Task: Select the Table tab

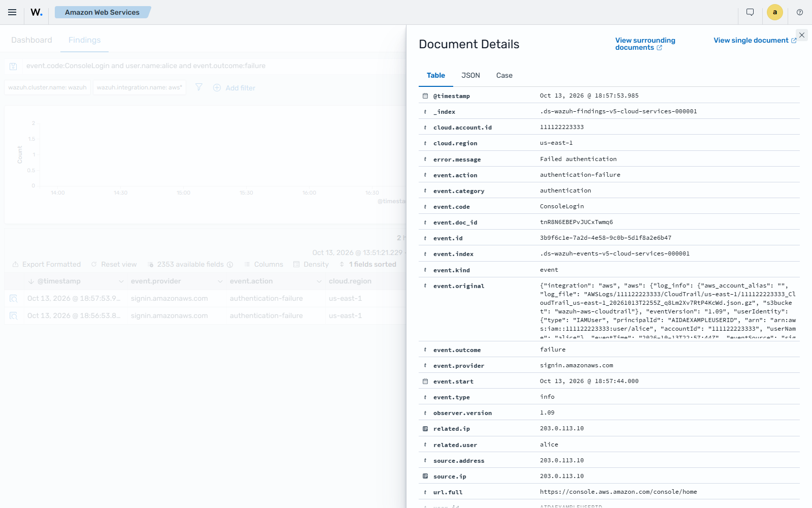Action: coord(436,75)
